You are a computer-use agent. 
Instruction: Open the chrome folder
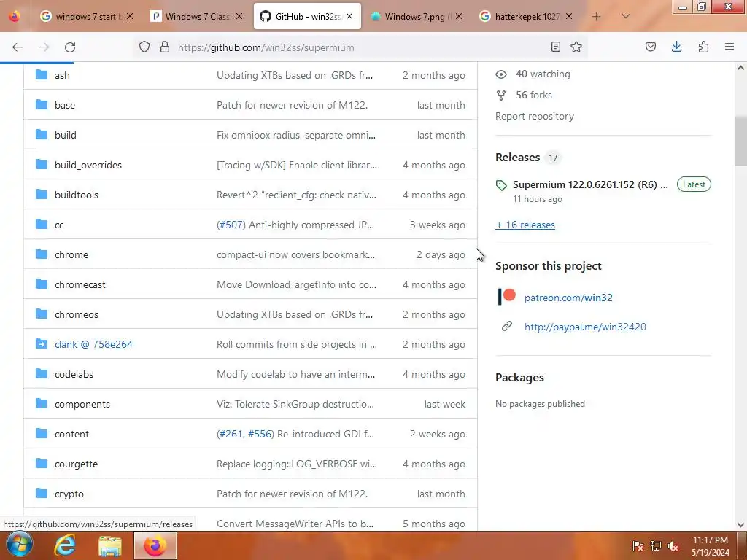pyautogui.click(x=71, y=254)
